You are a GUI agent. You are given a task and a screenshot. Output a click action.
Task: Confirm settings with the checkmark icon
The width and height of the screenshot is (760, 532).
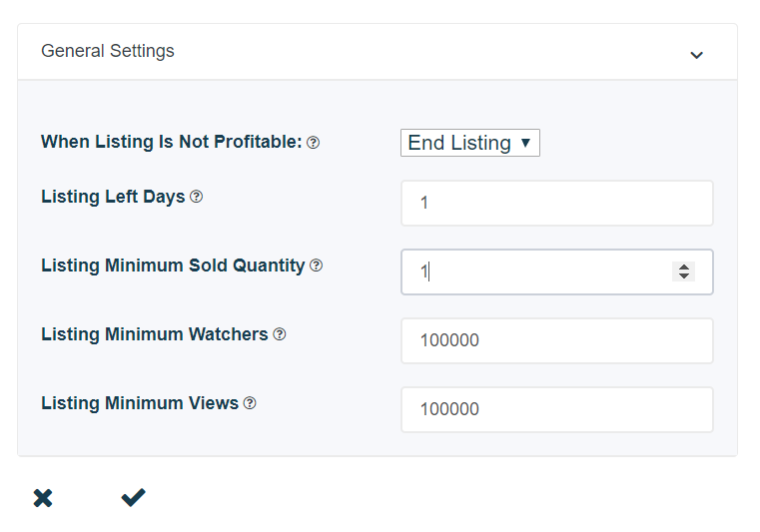point(133,498)
